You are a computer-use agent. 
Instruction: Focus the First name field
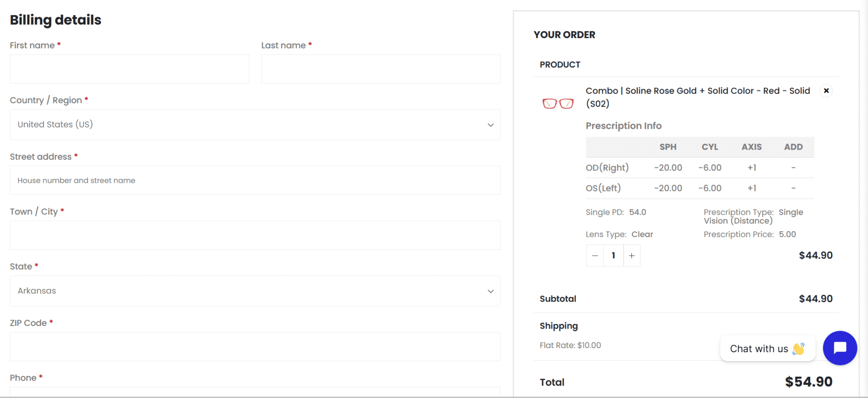(x=129, y=69)
